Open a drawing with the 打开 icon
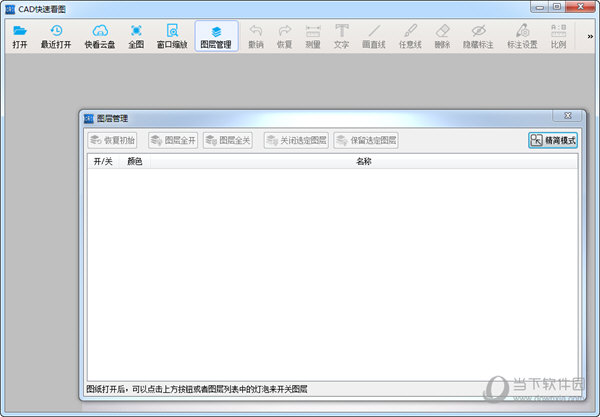The width and height of the screenshot is (600, 417). (20, 37)
